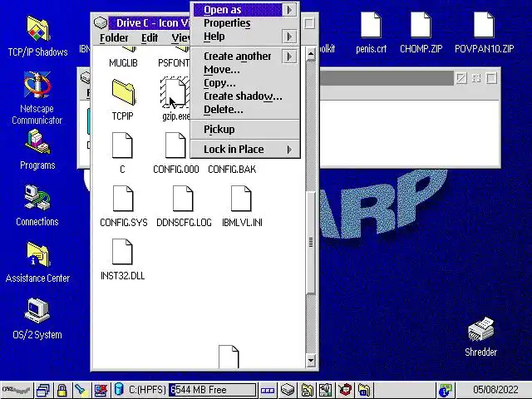Choose Delete... in the context menu
Image resolution: width=532 pixels, height=399 pixels.
[245, 110]
